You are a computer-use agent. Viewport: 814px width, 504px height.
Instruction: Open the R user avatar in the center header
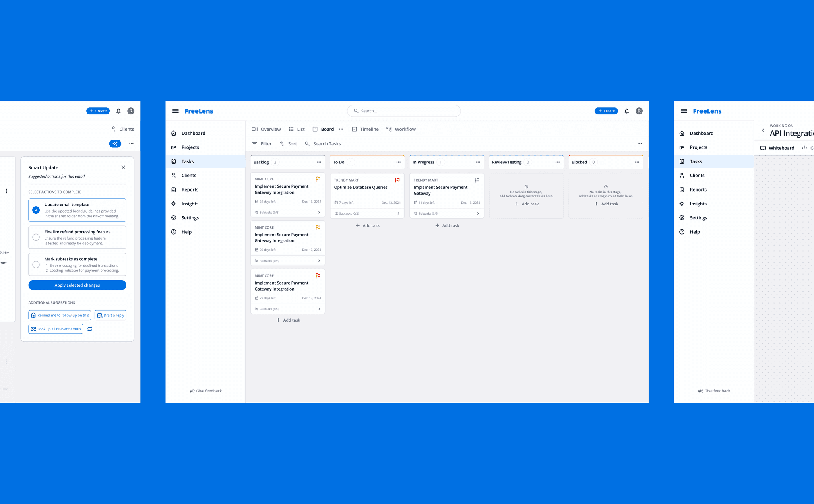click(x=639, y=111)
